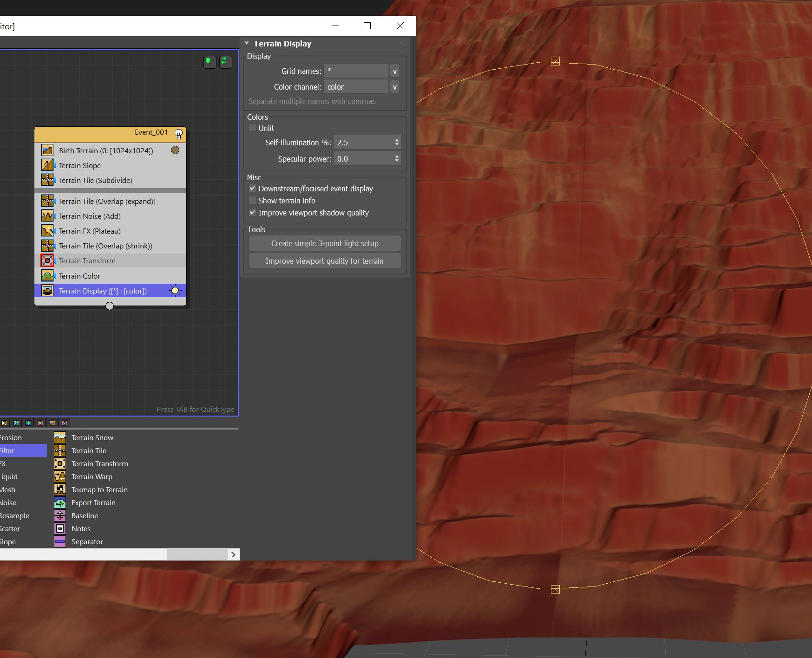The width and height of the screenshot is (812, 658).
Task: Uncheck Improve viewport shadow quality
Action: point(253,213)
